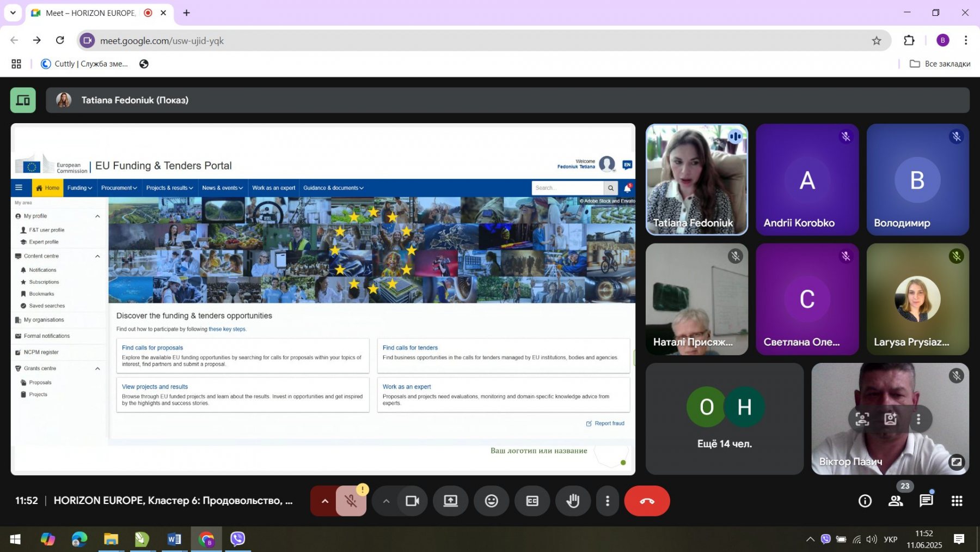Toggle framing icon on self-view tile
980x552 pixels.
tap(862, 419)
